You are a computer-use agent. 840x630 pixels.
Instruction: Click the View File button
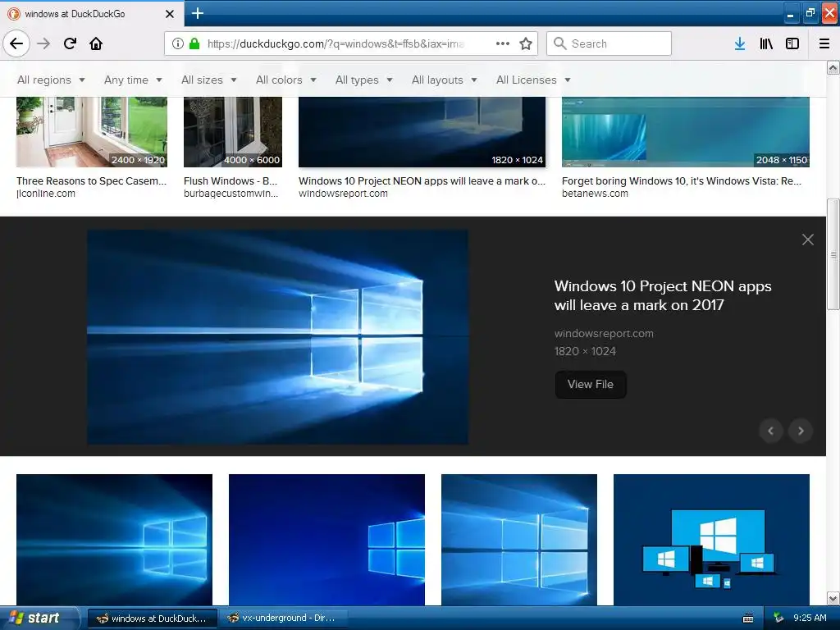591,384
